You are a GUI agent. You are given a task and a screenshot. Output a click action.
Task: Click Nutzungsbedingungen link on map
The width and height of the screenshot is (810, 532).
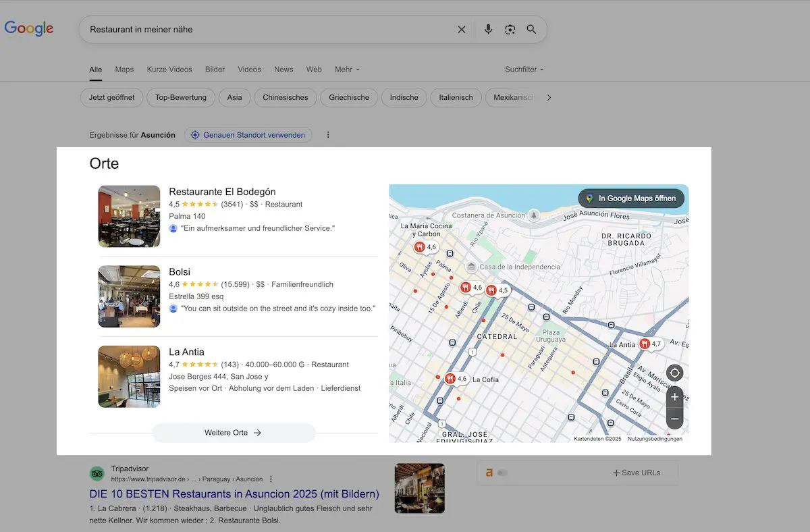655,439
